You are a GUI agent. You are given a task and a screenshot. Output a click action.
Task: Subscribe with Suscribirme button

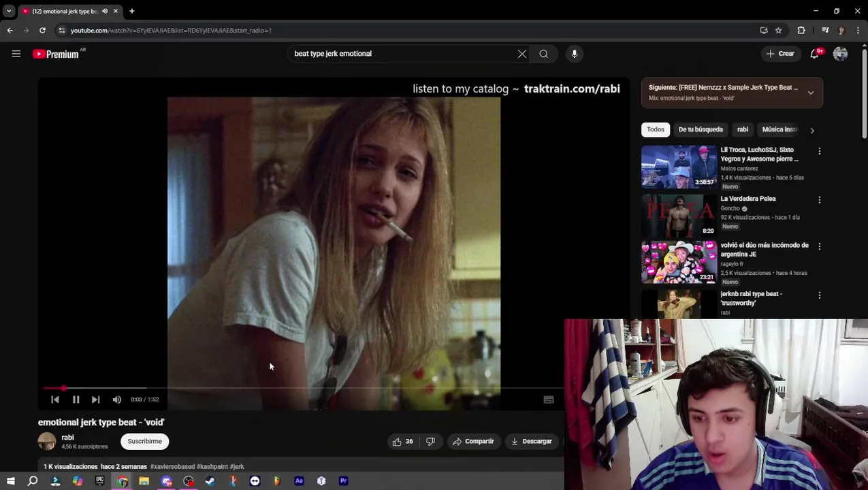pyautogui.click(x=144, y=442)
